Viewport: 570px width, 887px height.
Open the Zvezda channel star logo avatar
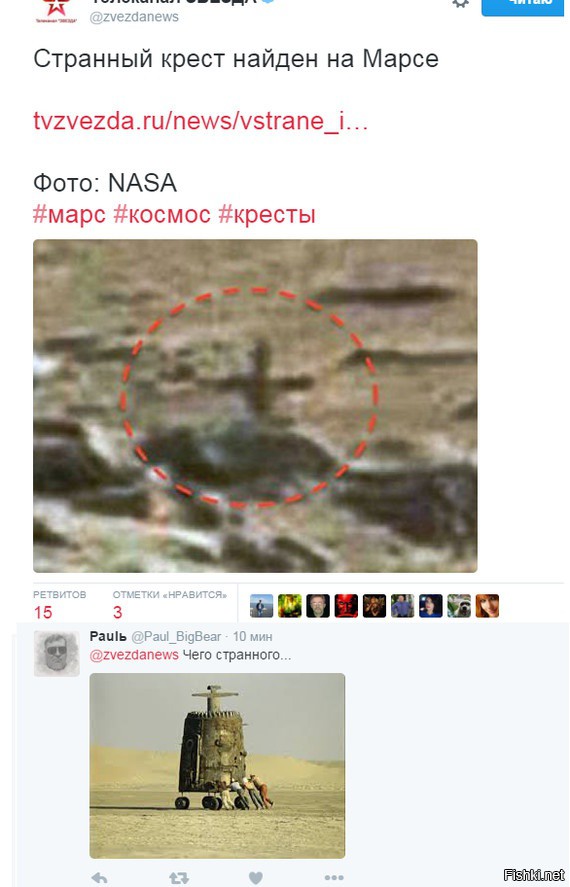pos(57,10)
